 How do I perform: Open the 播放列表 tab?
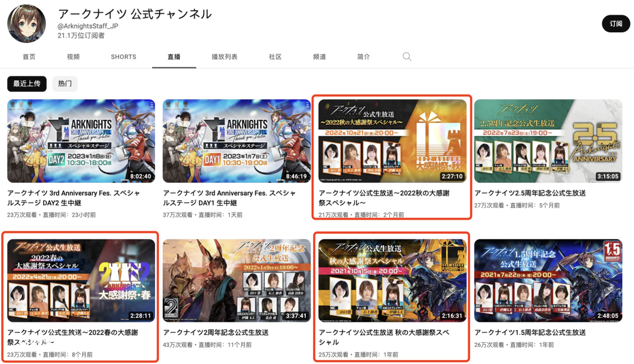click(x=224, y=57)
